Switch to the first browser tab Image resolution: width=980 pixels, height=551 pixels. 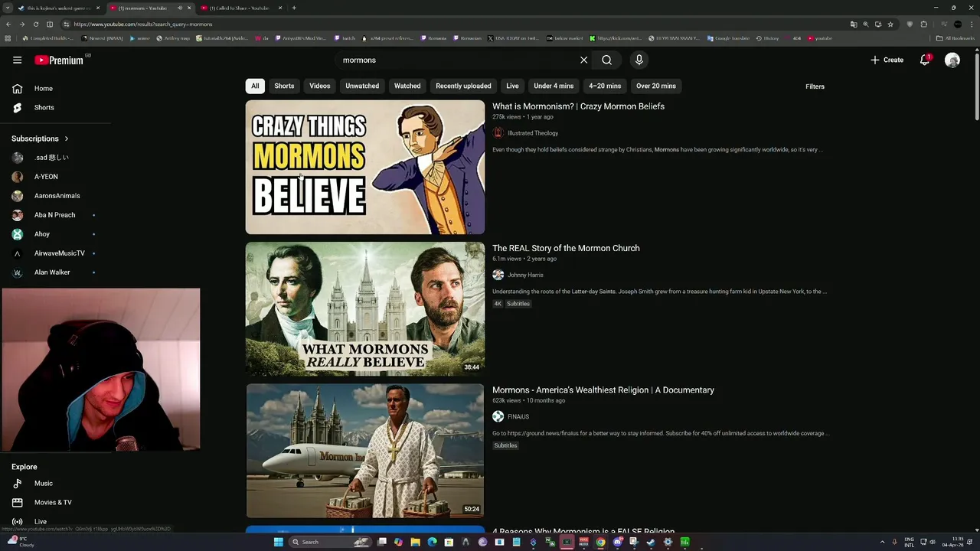tap(58, 8)
